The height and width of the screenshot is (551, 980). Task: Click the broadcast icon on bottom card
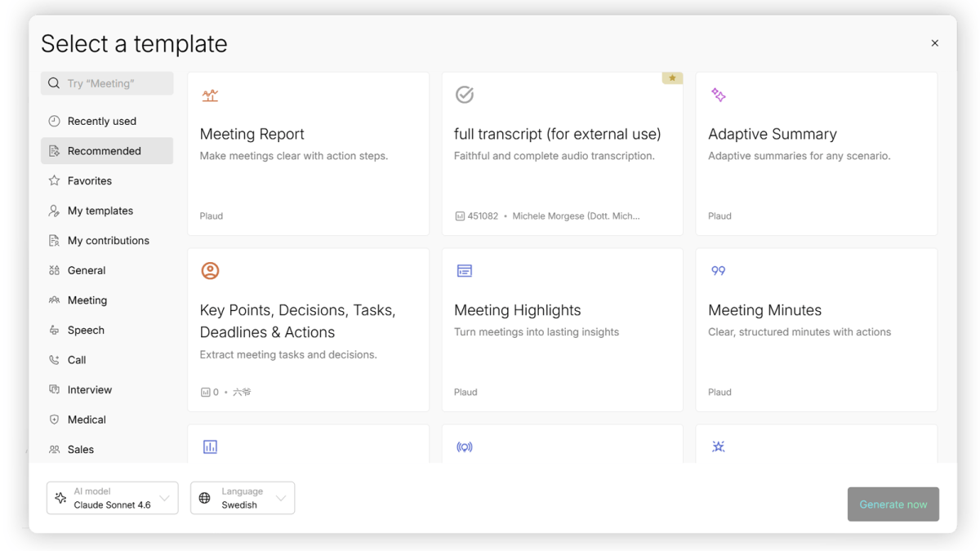[465, 447]
